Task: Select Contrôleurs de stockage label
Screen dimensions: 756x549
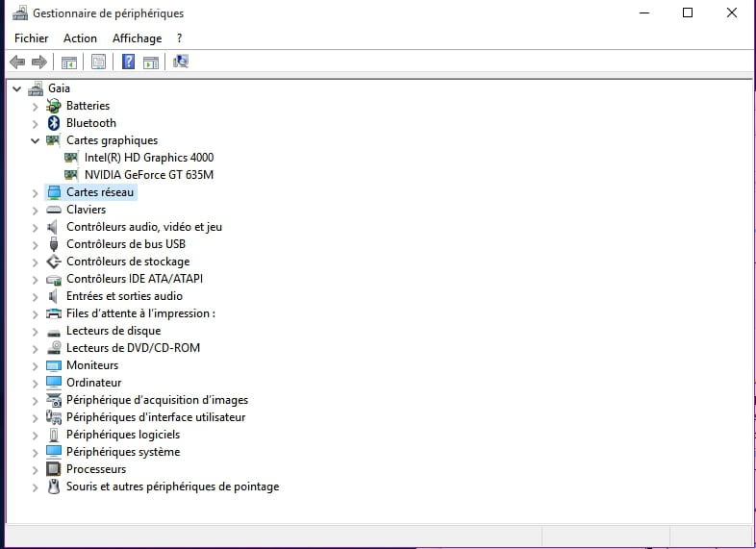Action: [x=128, y=262]
